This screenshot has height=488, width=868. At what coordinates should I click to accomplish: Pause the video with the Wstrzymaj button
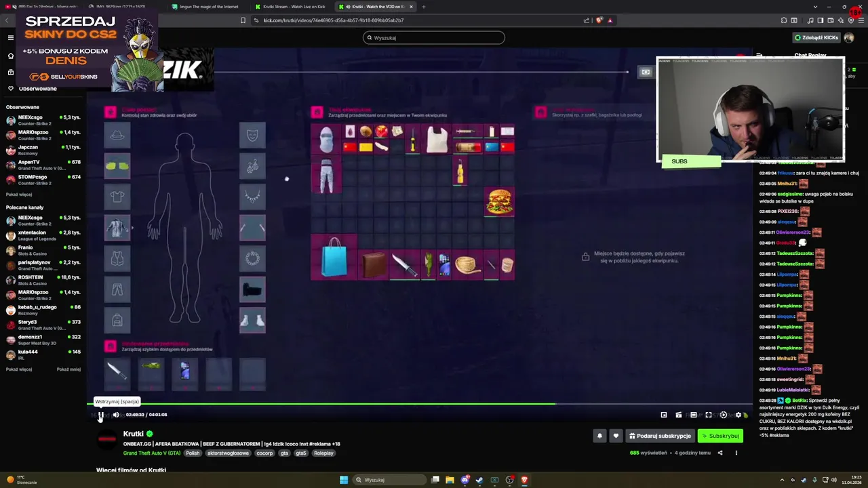(x=100, y=415)
